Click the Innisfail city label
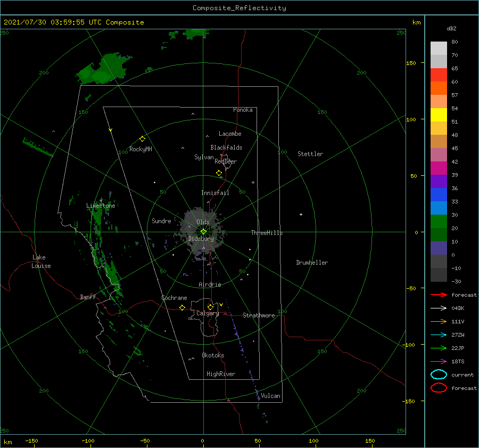The height and width of the screenshot is (448, 479). pyautogui.click(x=215, y=193)
